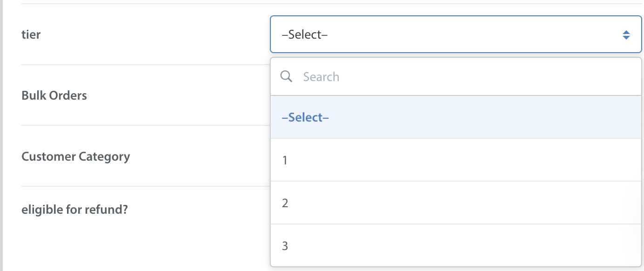Click the blue –Select– text in list
644x271 pixels.
tap(305, 117)
